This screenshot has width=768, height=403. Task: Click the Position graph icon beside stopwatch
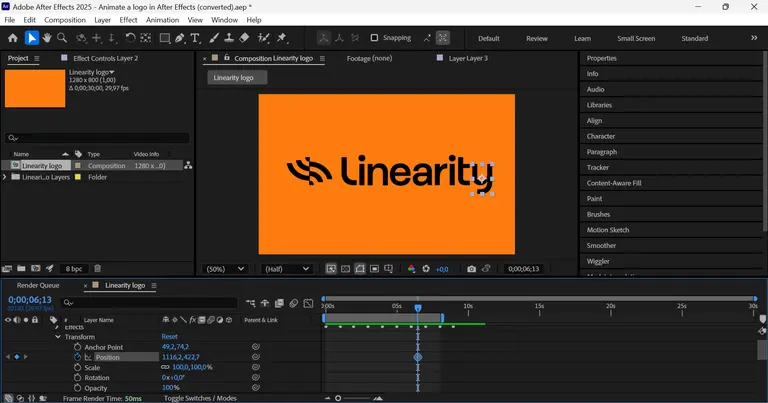[x=88, y=357]
